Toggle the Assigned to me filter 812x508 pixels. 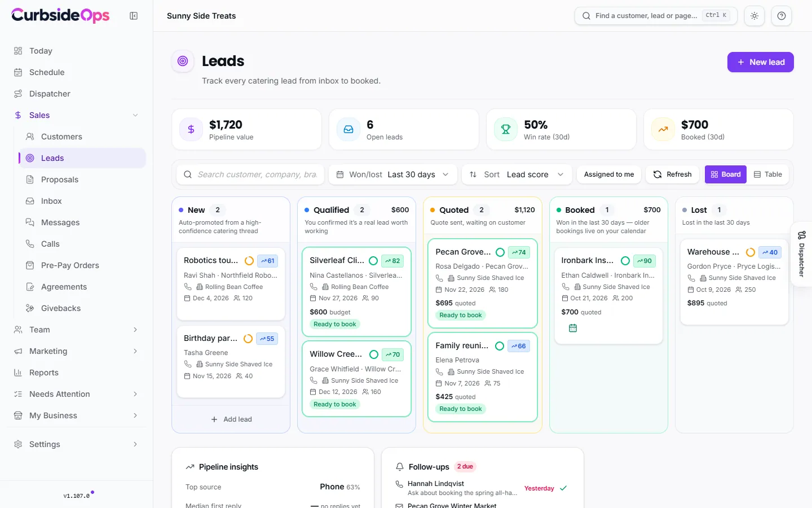tap(609, 174)
